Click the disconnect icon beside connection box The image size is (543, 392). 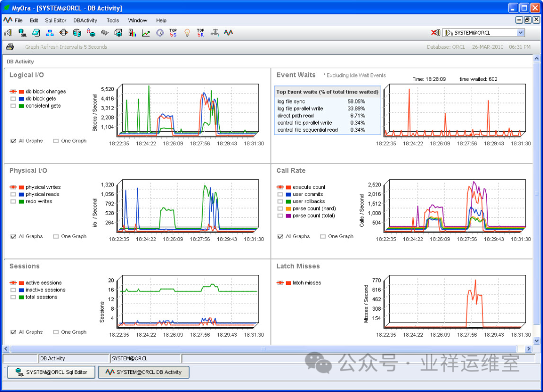point(435,33)
